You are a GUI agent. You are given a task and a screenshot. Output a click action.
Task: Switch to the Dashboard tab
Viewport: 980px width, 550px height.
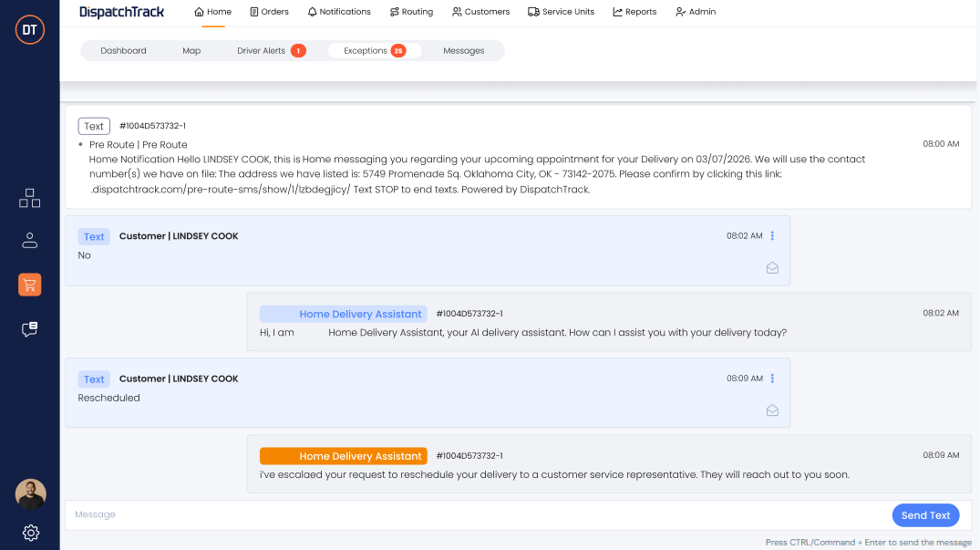tap(123, 51)
